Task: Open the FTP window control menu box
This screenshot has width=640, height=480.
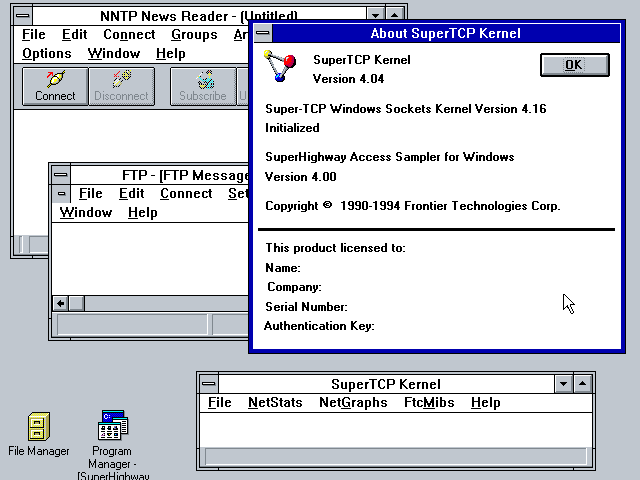Action: (60, 175)
